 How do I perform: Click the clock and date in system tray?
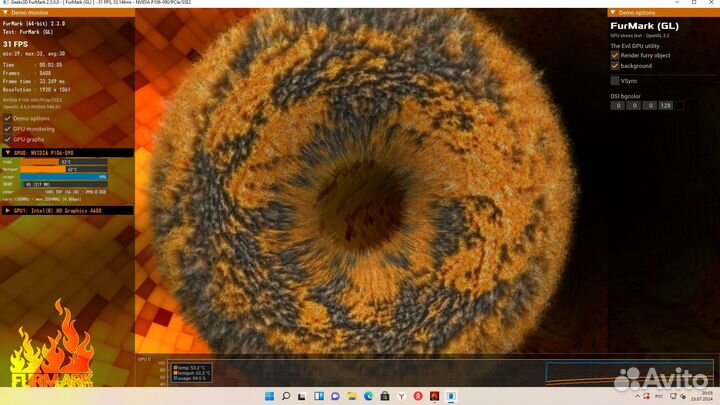tap(692, 396)
